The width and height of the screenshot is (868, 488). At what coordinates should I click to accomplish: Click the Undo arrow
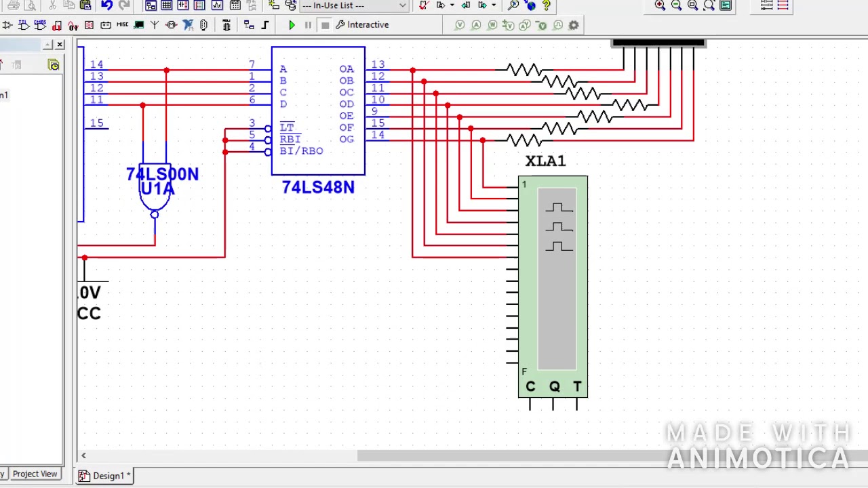106,5
